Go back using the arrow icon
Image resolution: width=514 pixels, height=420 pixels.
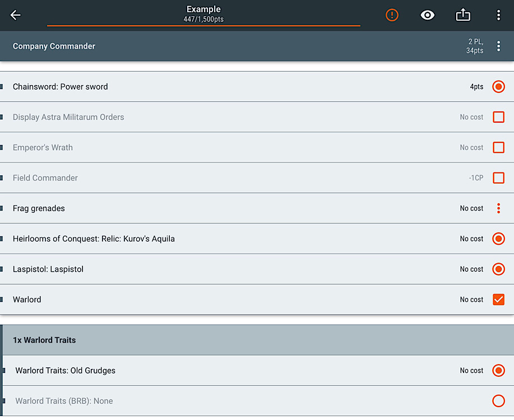(x=15, y=15)
